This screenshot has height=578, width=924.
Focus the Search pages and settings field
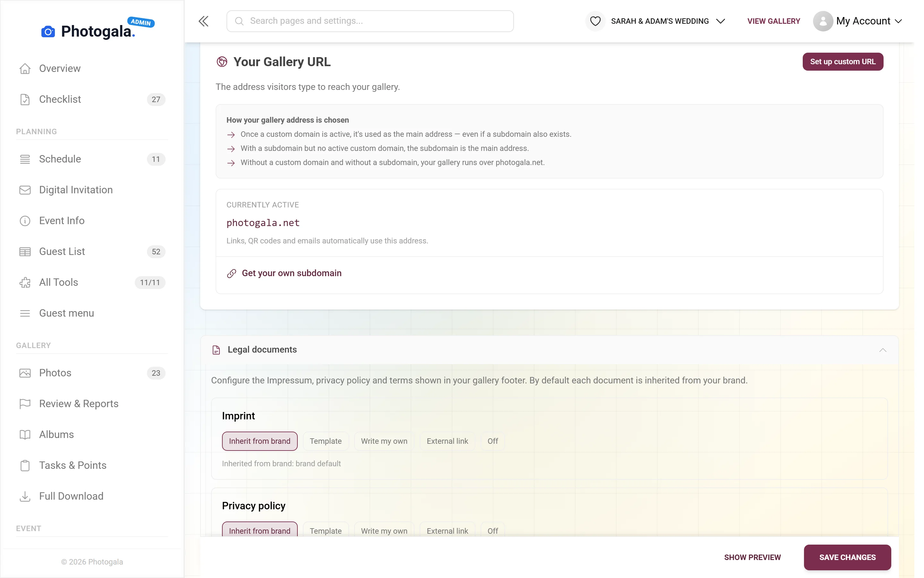[x=370, y=21]
